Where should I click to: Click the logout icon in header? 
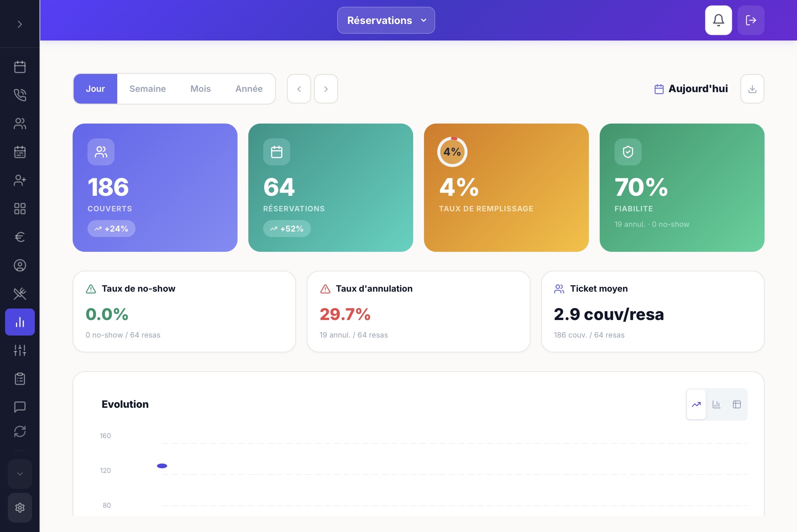[x=751, y=20]
